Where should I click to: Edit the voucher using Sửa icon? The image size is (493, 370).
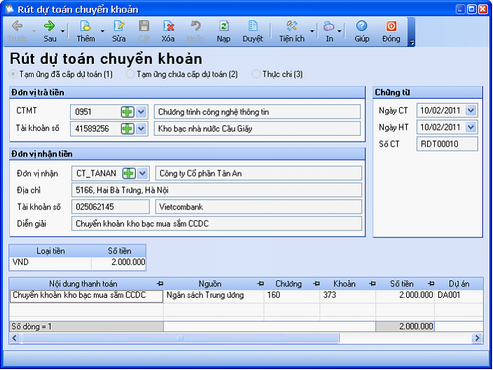click(x=119, y=26)
